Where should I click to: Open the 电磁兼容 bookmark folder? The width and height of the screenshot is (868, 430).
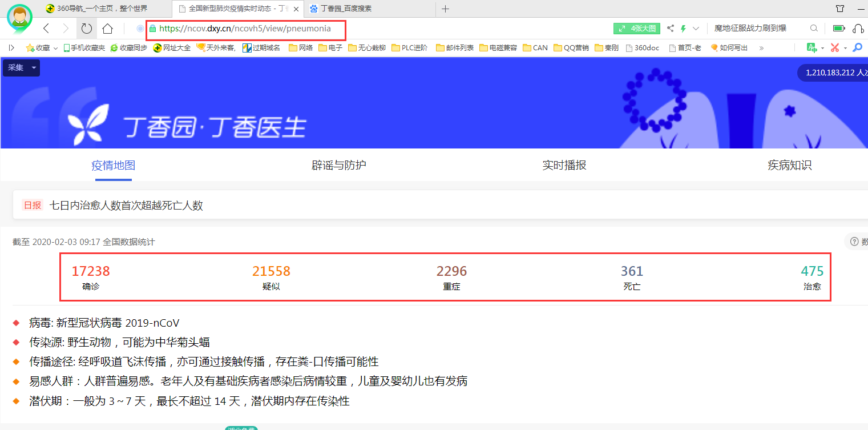[x=498, y=48]
